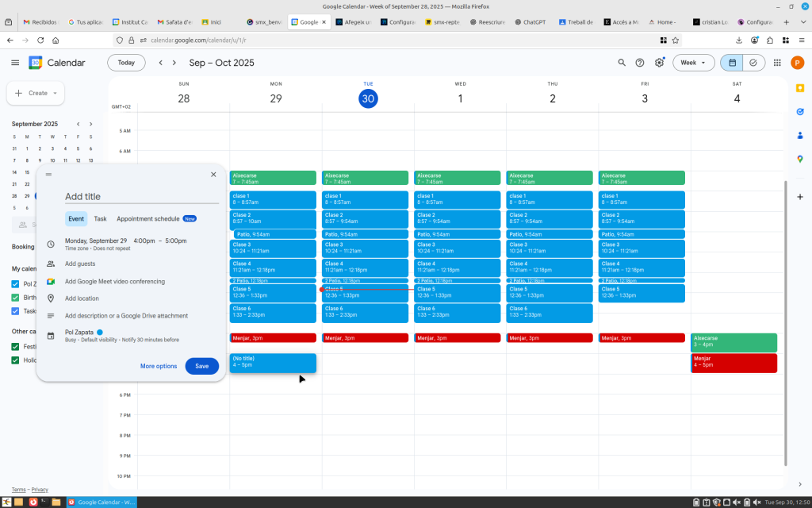The image size is (812, 508).
Task: Open Google Keep in the side panel
Action: (800, 88)
